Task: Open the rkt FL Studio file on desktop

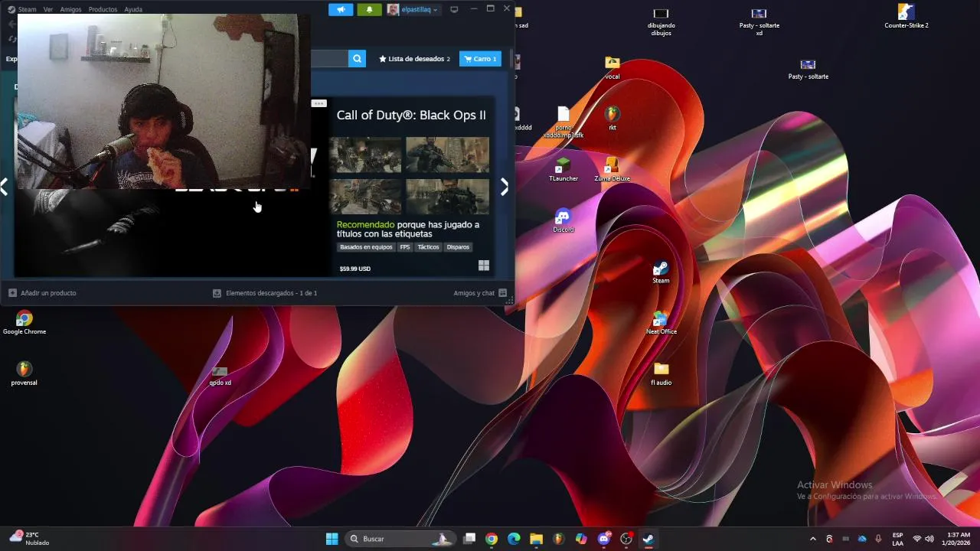Action: (612, 119)
